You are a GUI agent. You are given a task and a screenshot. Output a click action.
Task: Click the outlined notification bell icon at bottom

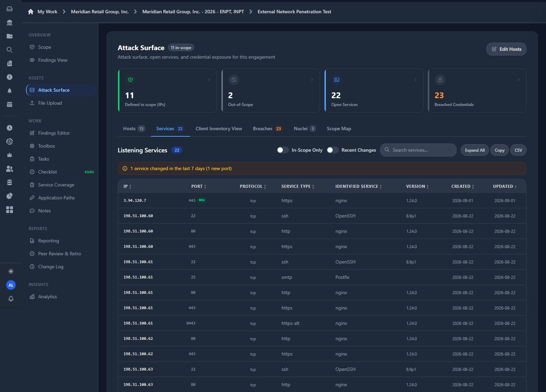click(x=11, y=299)
